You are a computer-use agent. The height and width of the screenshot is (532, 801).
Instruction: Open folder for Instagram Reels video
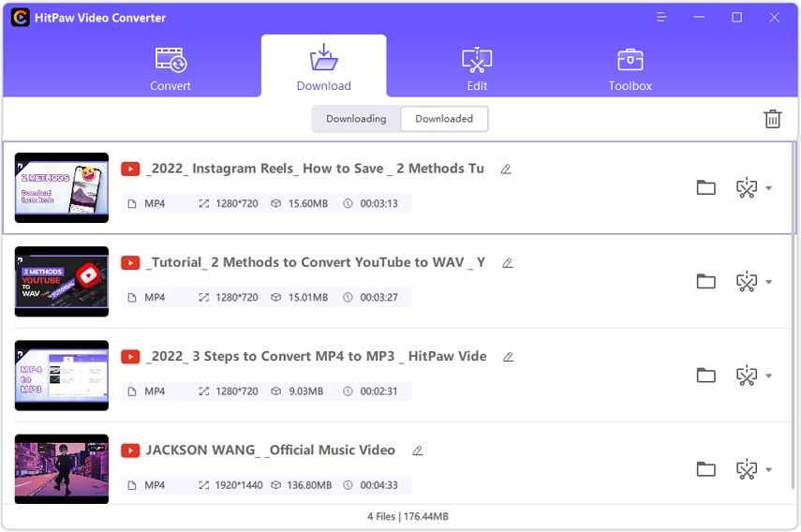tap(706, 187)
